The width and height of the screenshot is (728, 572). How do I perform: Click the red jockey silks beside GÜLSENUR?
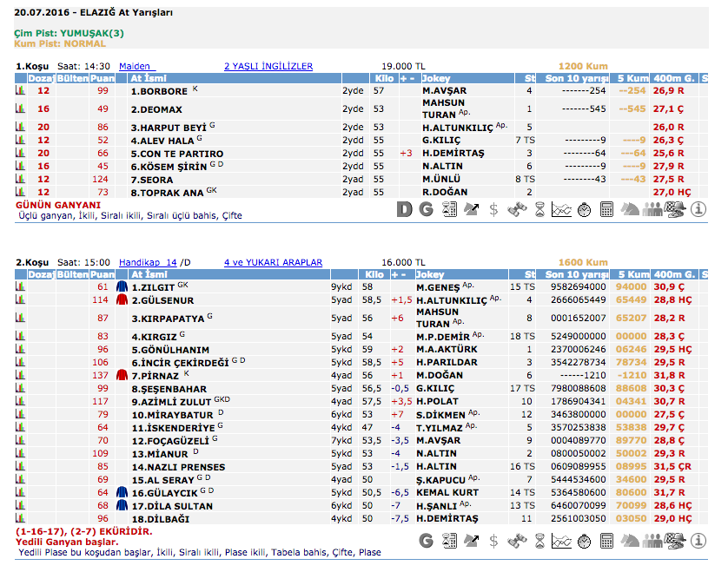(x=122, y=300)
